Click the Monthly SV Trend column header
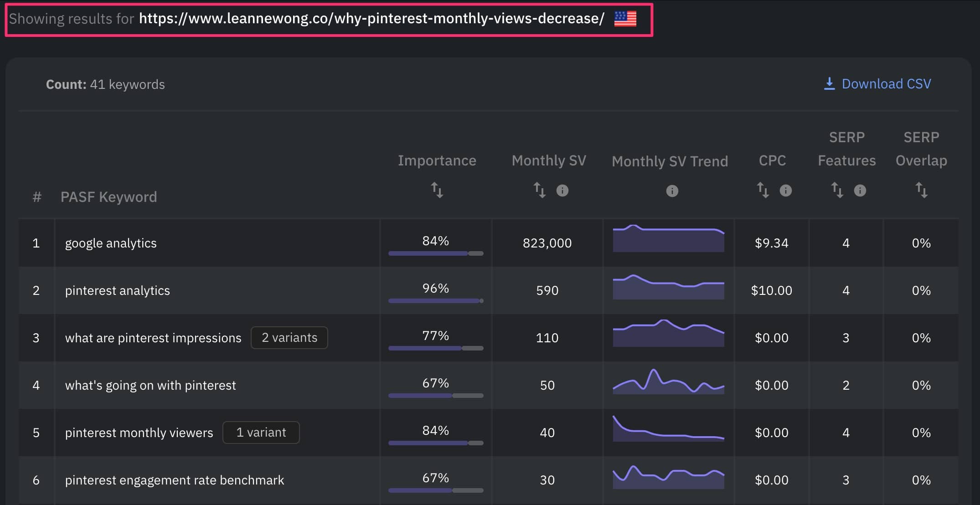980x505 pixels. [670, 161]
